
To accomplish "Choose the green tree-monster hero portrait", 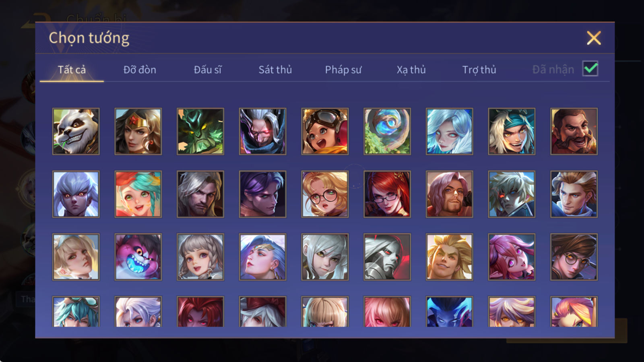I will pos(200,131).
